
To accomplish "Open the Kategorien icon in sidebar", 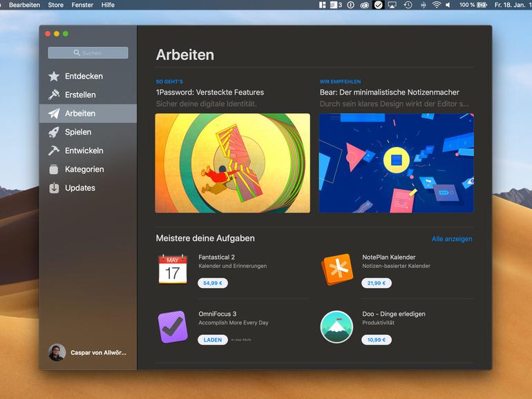I will tap(54, 169).
